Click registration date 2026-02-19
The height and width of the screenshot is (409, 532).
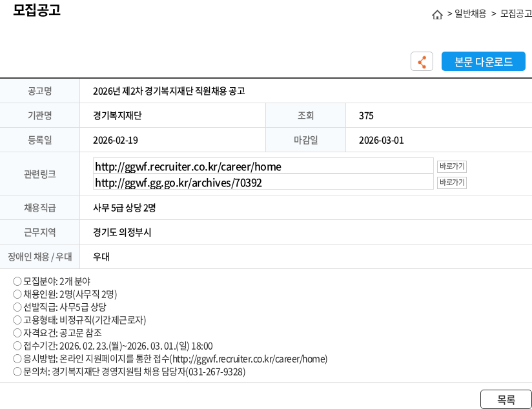[x=116, y=141]
